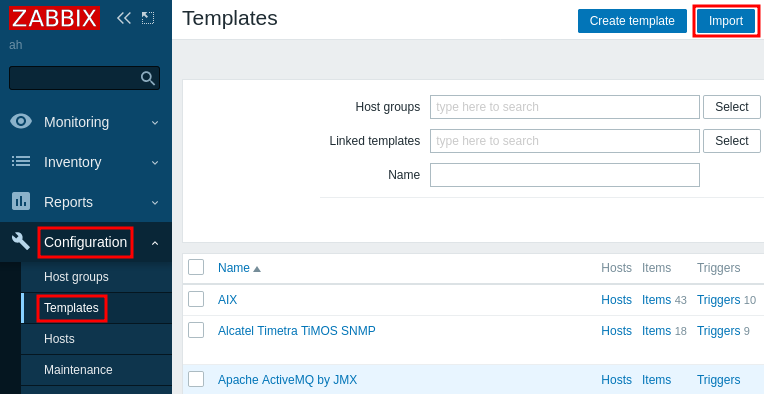Click the Triggers column header

tap(719, 268)
